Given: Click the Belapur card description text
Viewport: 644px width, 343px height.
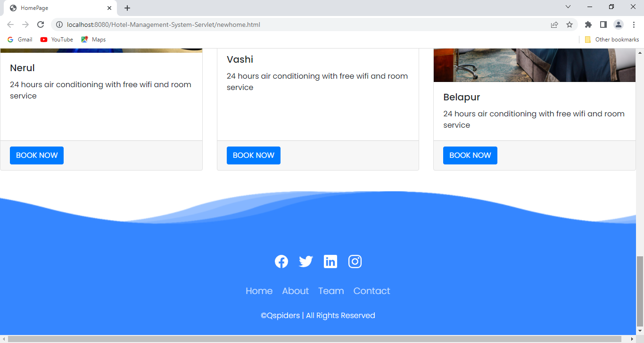Looking at the screenshot, I should coord(534,119).
